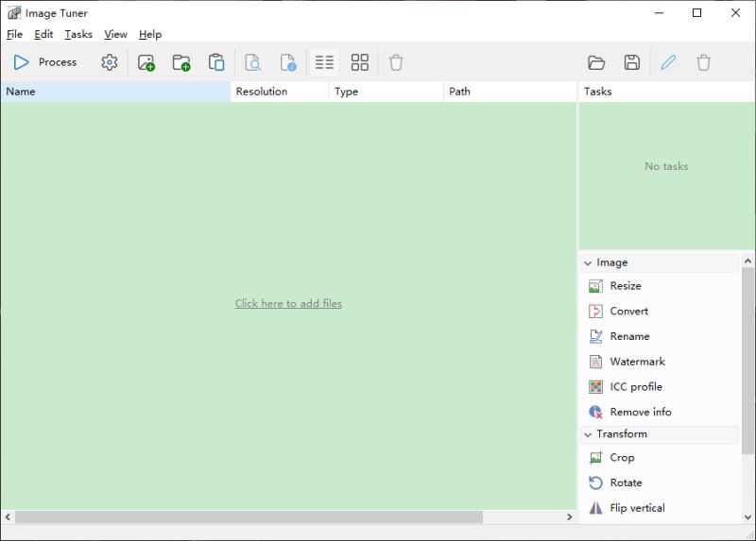Maximize the Image Tuner window
The image size is (756, 541).
pos(696,13)
